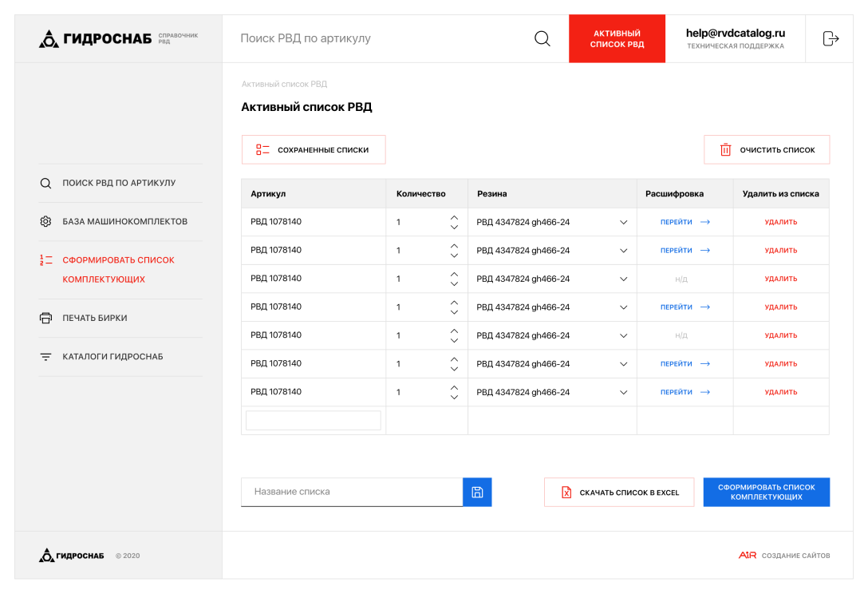Open База машинокомплектов from sidebar
Image resolution: width=868 pixels, height=594 pixels.
pos(124,221)
